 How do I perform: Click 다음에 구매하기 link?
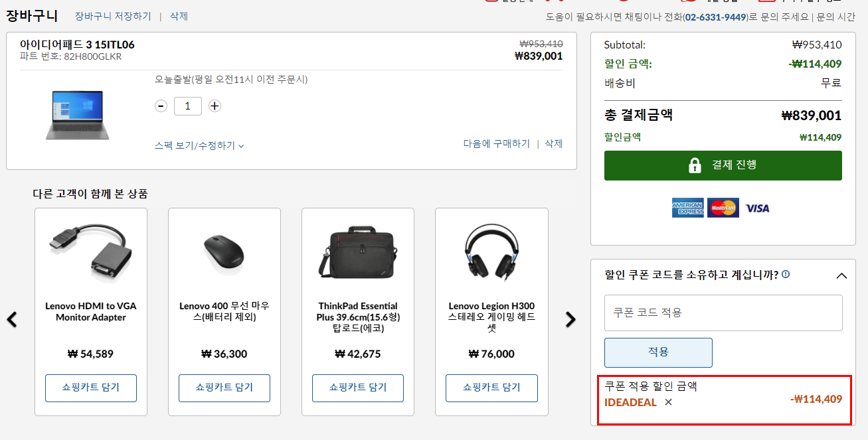click(x=496, y=143)
